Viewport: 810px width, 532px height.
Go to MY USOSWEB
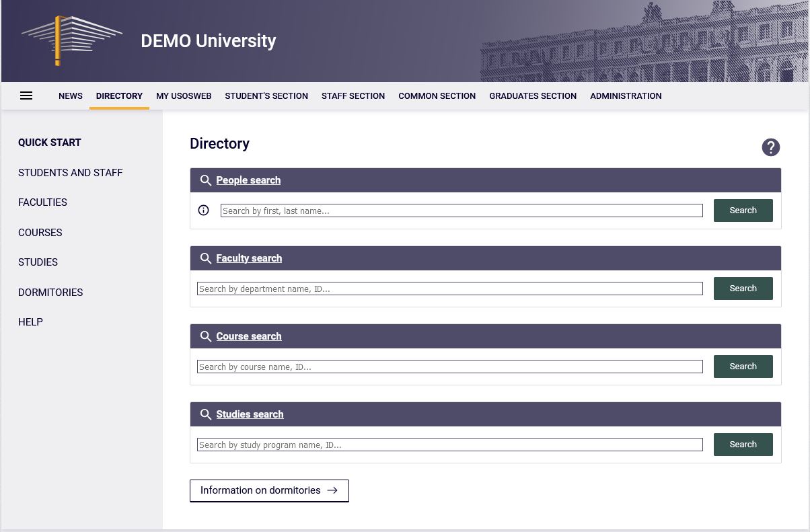[184, 96]
